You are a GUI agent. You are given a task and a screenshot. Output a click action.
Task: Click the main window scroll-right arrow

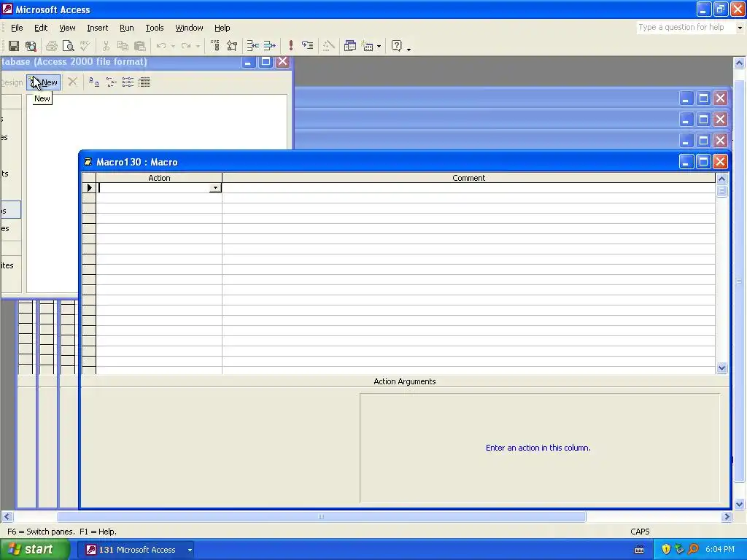727,517
